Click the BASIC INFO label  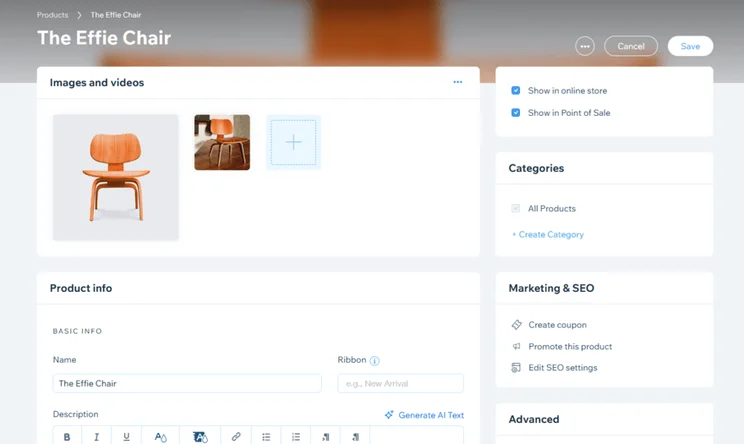(x=77, y=331)
